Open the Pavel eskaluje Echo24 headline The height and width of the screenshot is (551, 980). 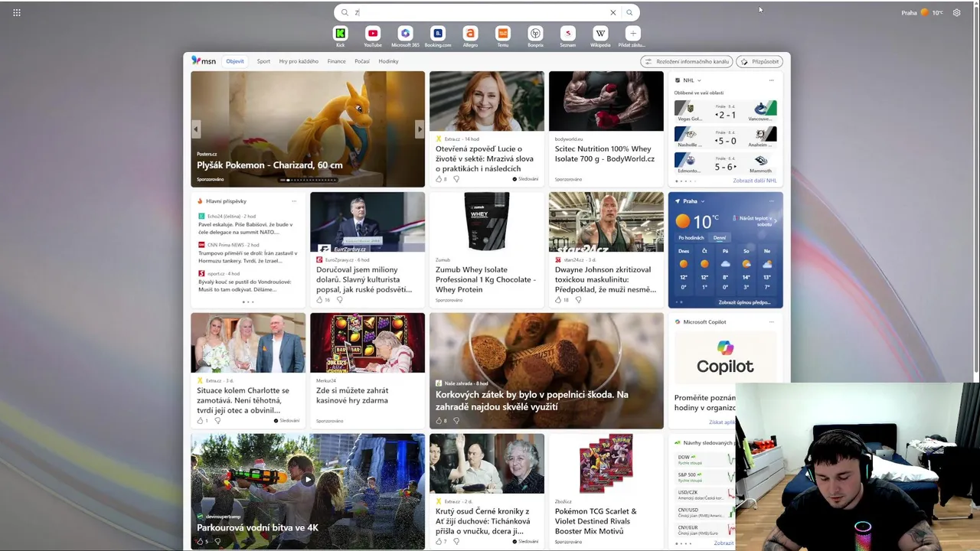[x=247, y=228]
